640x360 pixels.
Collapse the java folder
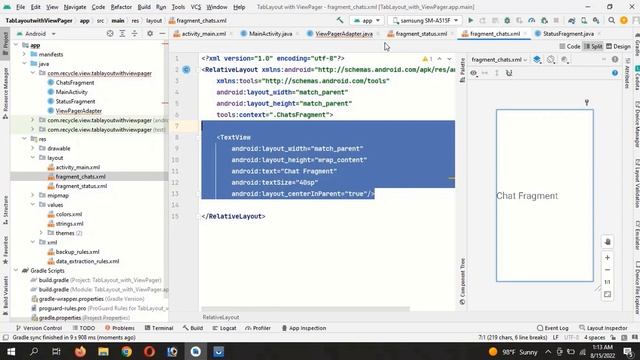tap(24, 64)
